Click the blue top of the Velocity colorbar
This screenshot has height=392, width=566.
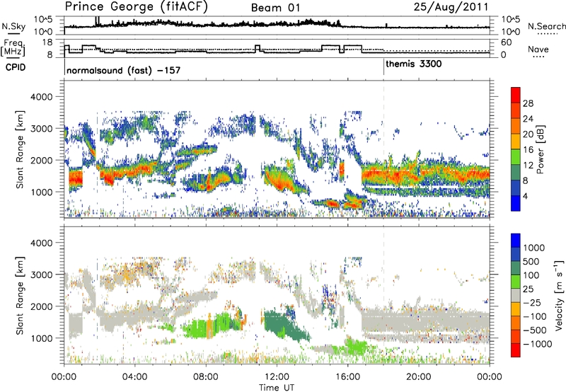[x=516, y=240]
